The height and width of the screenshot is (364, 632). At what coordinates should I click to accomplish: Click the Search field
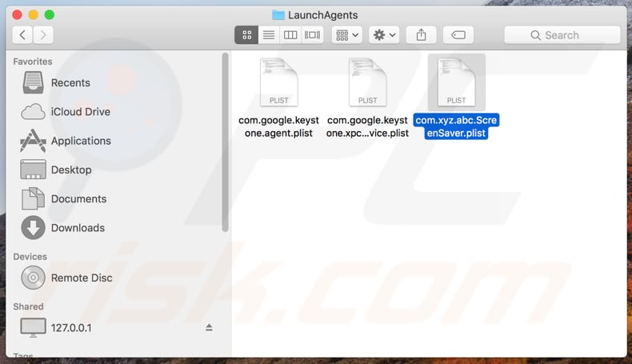click(x=562, y=35)
